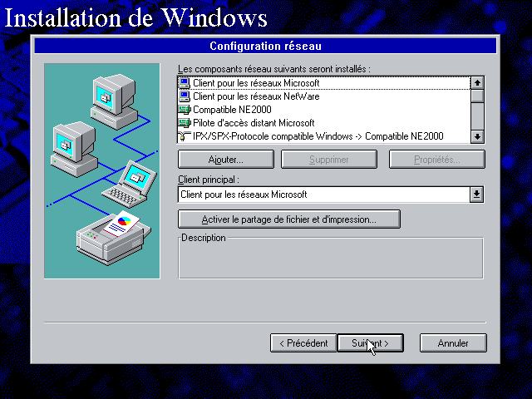Go back with the Précédent button
Screen dimensions: 532x399
click(x=303, y=343)
